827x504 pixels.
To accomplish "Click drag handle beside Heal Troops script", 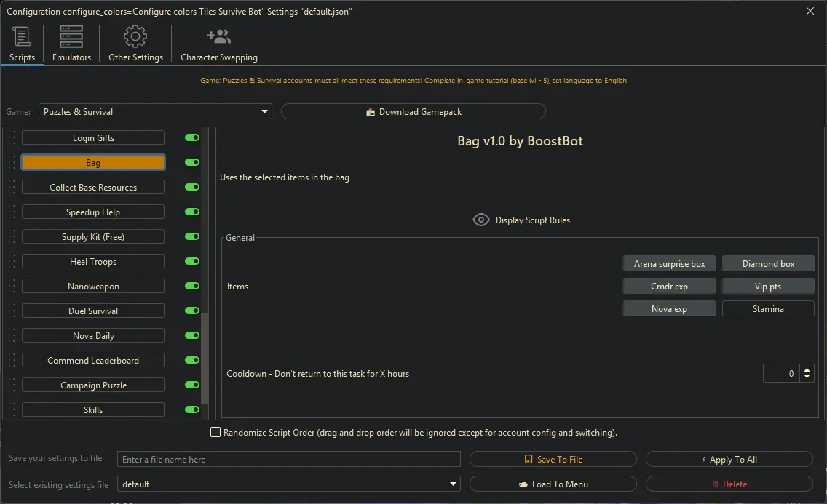I will point(12,262).
